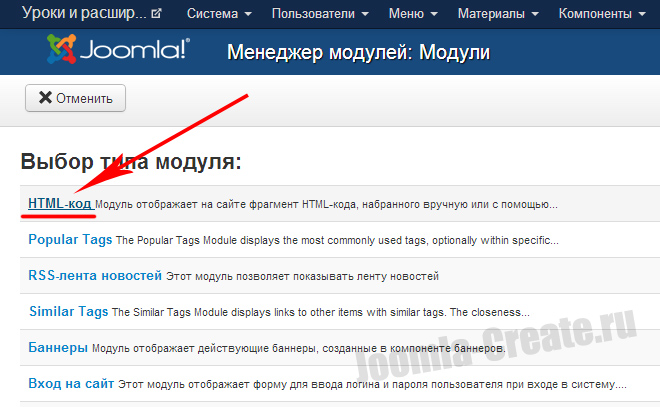The height and width of the screenshot is (407, 660).
Task: Choose the Popular Tags module
Action: click(70, 239)
